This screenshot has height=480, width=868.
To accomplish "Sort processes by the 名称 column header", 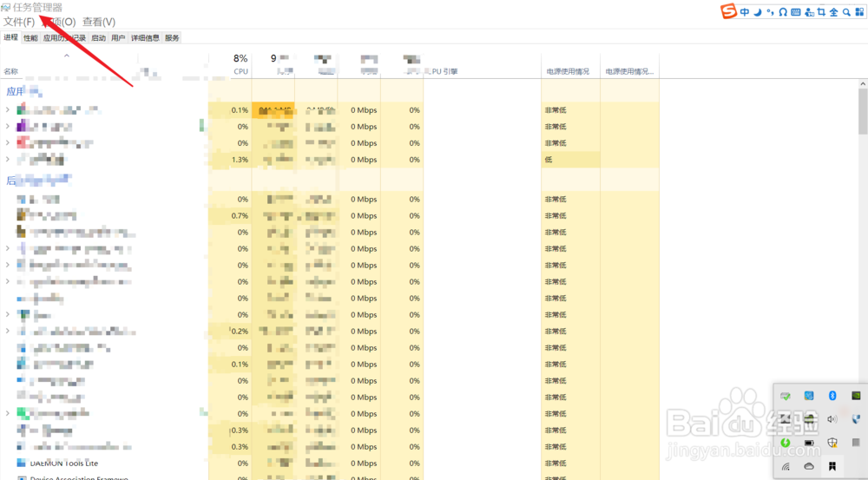I will point(11,71).
